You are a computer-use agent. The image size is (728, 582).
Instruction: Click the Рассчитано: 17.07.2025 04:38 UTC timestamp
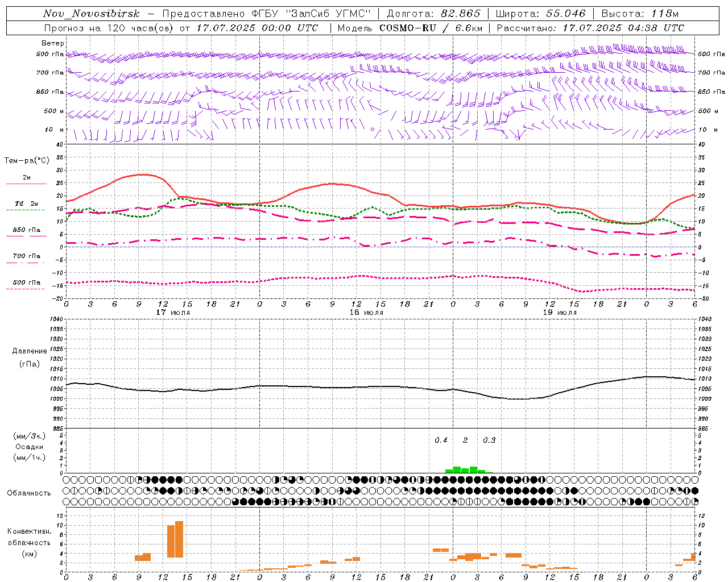tap(590, 28)
